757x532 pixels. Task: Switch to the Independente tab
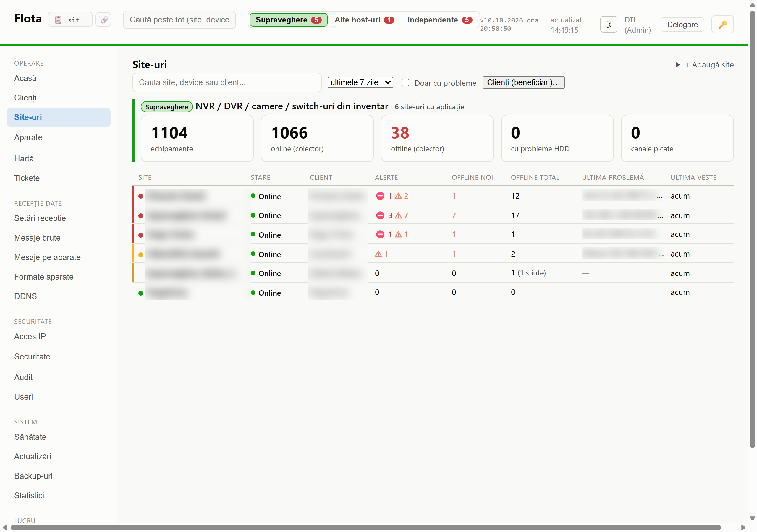click(439, 20)
